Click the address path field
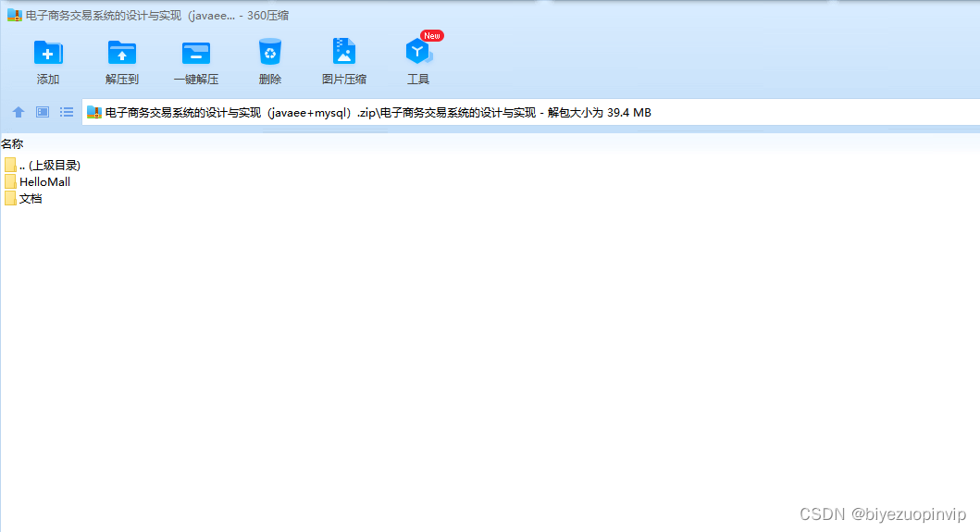Image resolution: width=980 pixels, height=532 pixels. click(530, 113)
